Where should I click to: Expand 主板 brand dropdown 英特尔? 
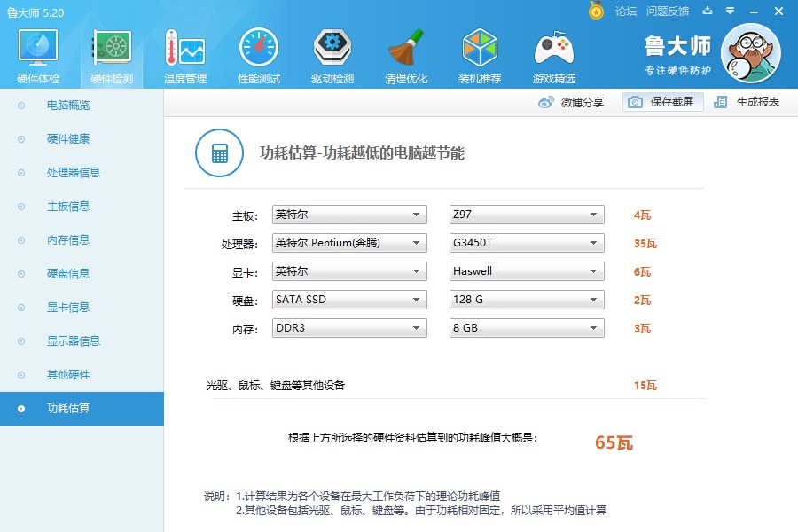(349, 215)
